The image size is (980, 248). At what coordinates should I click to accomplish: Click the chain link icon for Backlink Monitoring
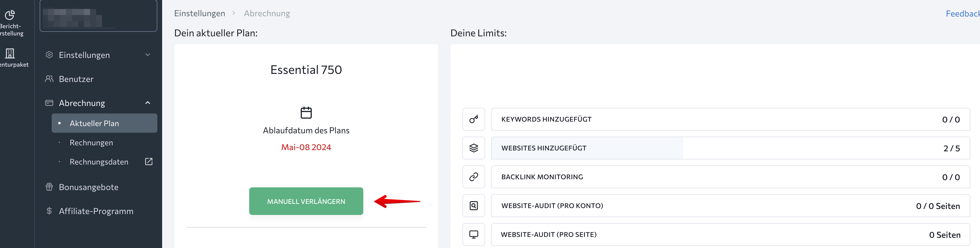(473, 177)
